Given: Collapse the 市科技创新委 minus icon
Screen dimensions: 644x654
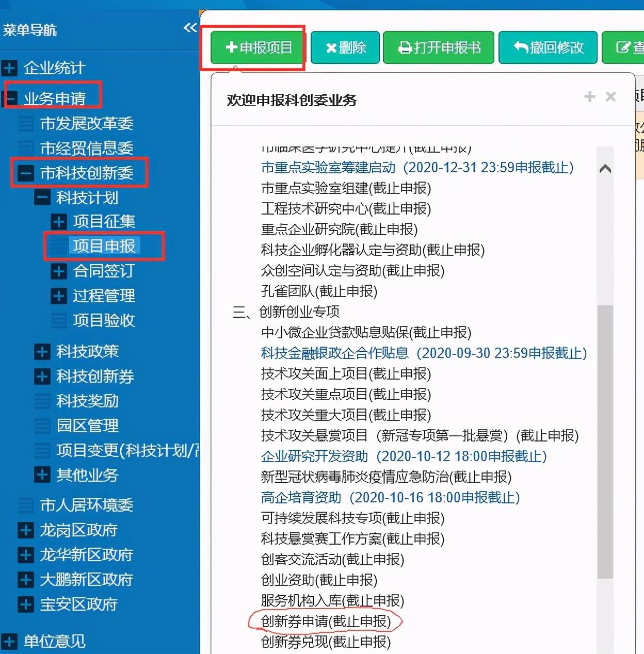Looking at the screenshot, I should (26, 173).
